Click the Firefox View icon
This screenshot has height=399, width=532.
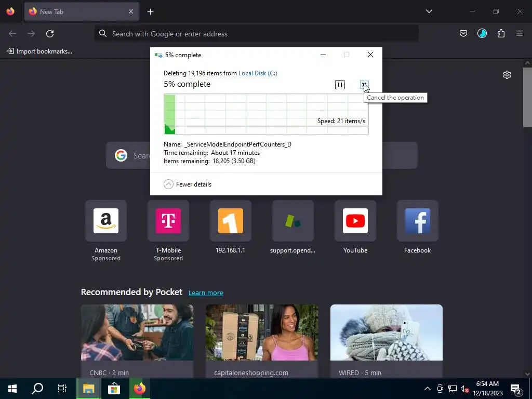(x=10, y=11)
